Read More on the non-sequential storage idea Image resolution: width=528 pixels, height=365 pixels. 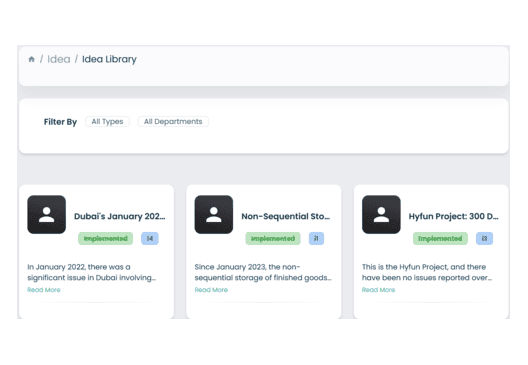pos(211,290)
